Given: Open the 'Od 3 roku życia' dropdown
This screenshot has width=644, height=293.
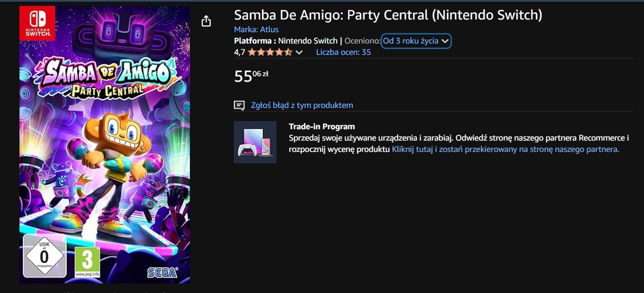Looking at the screenshot, I should click(x=416, y=41).
